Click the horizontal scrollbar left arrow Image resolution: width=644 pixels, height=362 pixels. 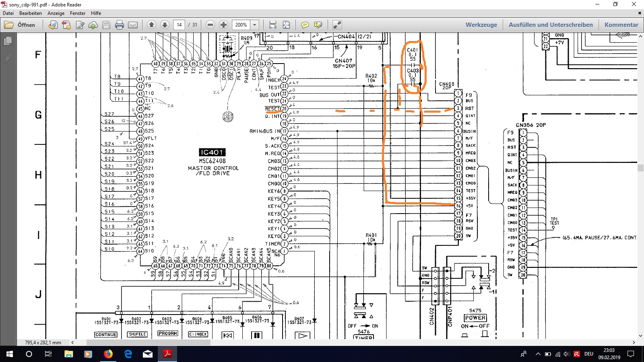72,342
